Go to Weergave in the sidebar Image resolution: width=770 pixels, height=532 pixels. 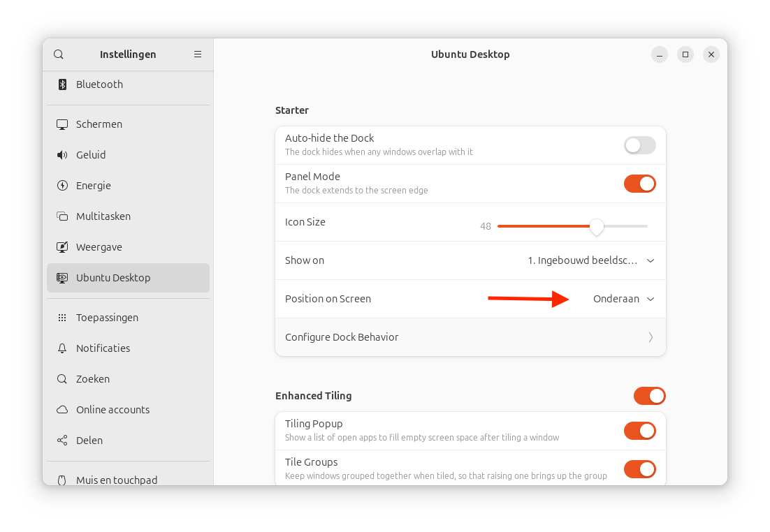(99, 247)
